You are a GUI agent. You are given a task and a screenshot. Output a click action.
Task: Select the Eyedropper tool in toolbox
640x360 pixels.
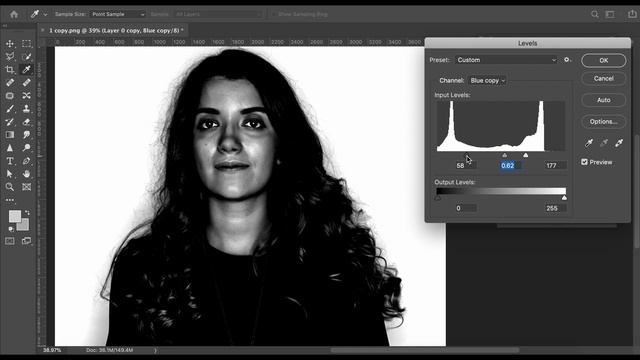pos(27,69)
